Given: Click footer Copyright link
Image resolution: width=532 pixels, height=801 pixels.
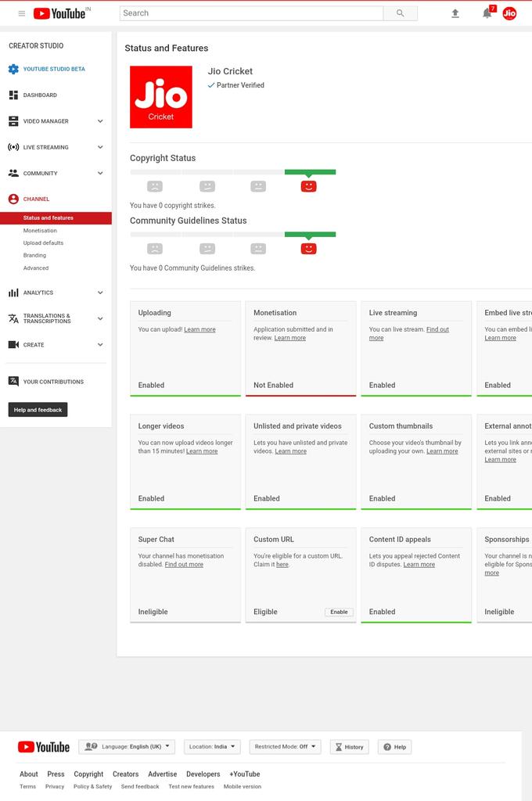Looking at the screenshot, I should [x=88, y=774].
